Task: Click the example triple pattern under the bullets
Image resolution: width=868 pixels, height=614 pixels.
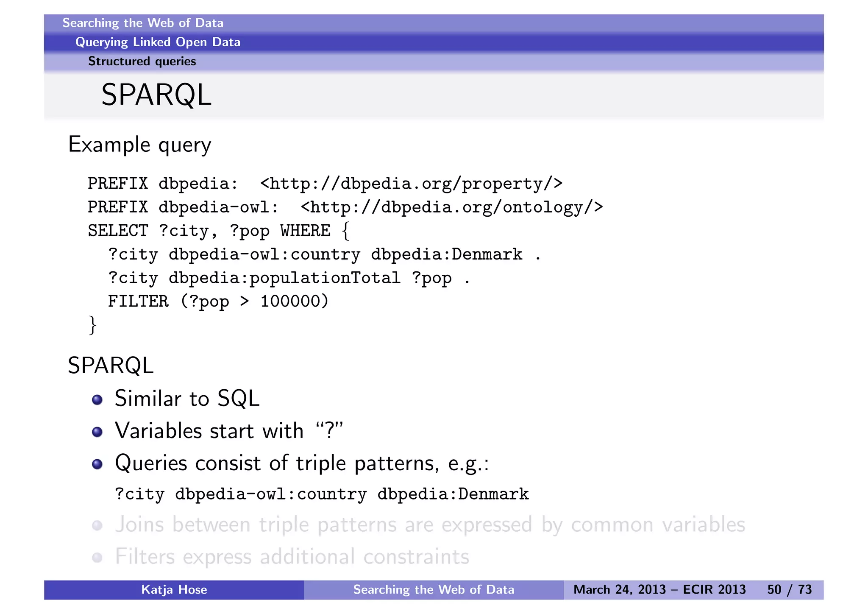Action: coord(322,494)
